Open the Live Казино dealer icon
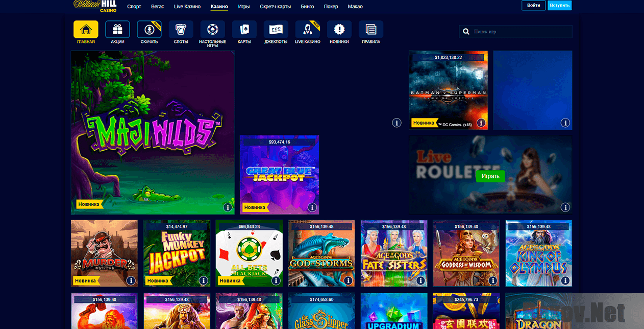644x329 pixels. pos(307,29)
